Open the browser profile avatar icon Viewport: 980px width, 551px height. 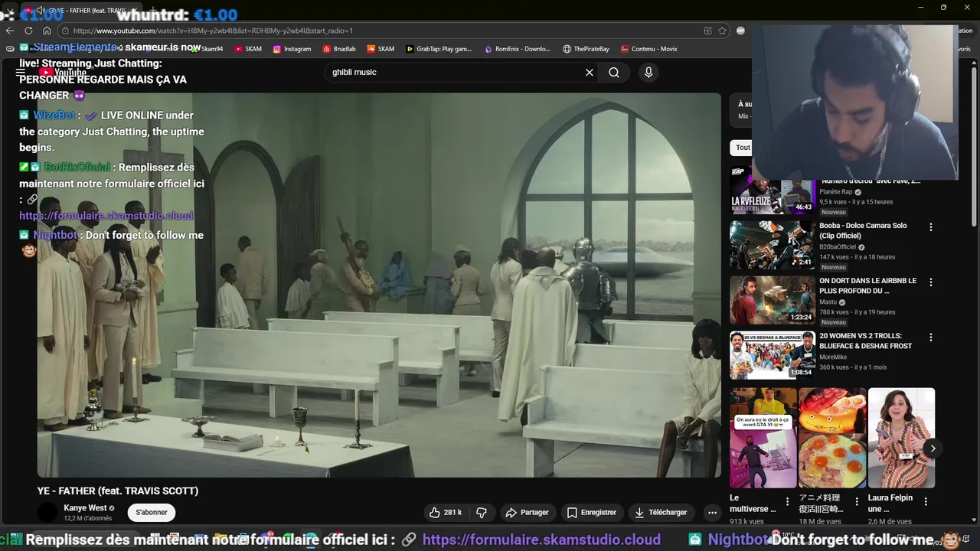740,31
